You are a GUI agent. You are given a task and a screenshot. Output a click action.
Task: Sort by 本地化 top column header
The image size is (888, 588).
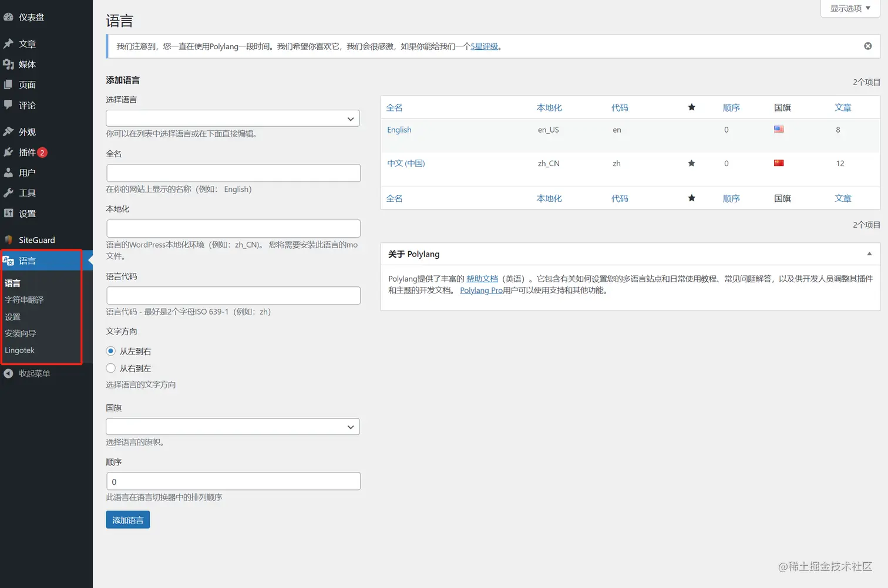point(549,107)
